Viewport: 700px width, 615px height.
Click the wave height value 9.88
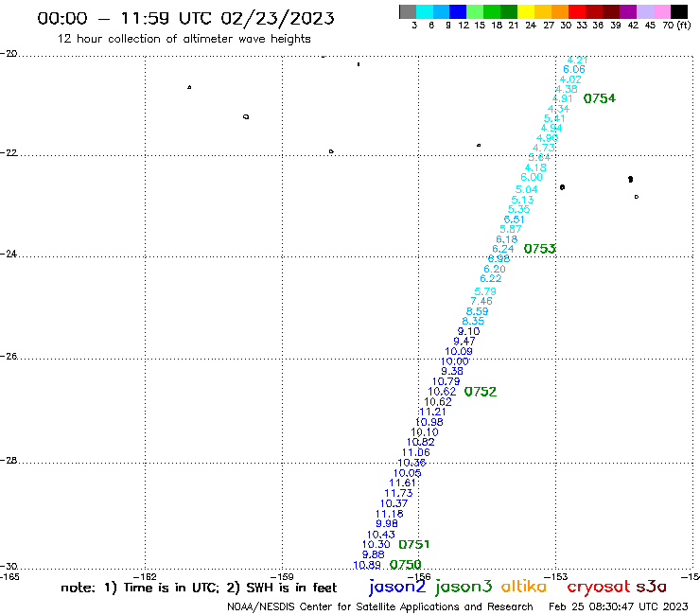374,554
